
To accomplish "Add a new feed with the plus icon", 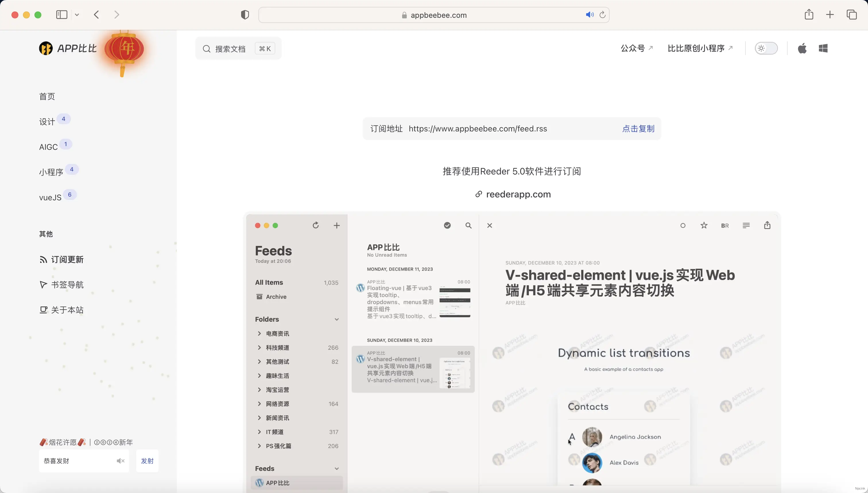I will coord(337,225).
